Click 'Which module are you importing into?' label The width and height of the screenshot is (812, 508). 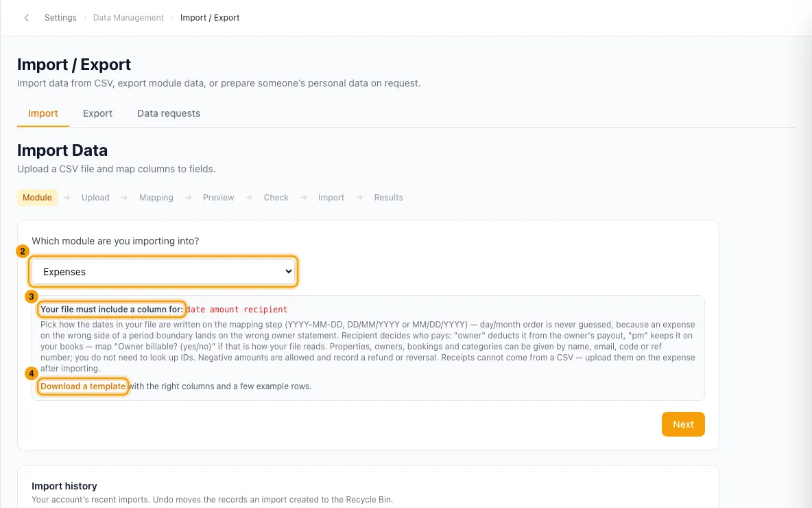coord(115,241)
